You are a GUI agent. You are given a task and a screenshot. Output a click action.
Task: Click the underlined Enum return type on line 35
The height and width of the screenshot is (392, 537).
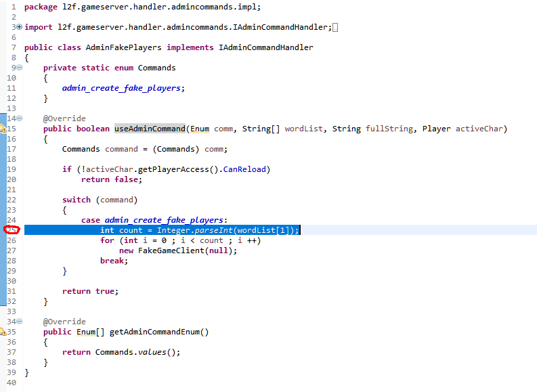click(85, 332)
